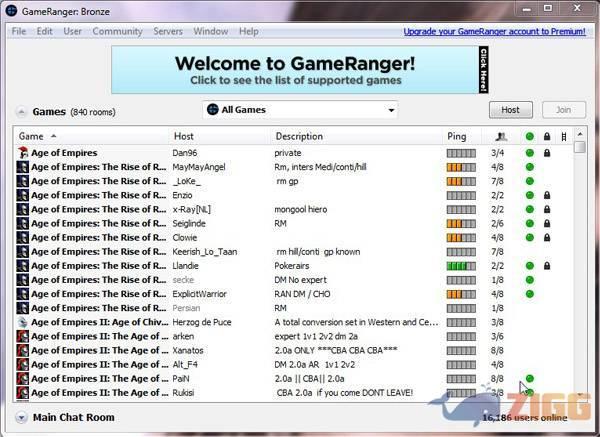Click the scroll up arrow of room list

[x=580, y=147]
